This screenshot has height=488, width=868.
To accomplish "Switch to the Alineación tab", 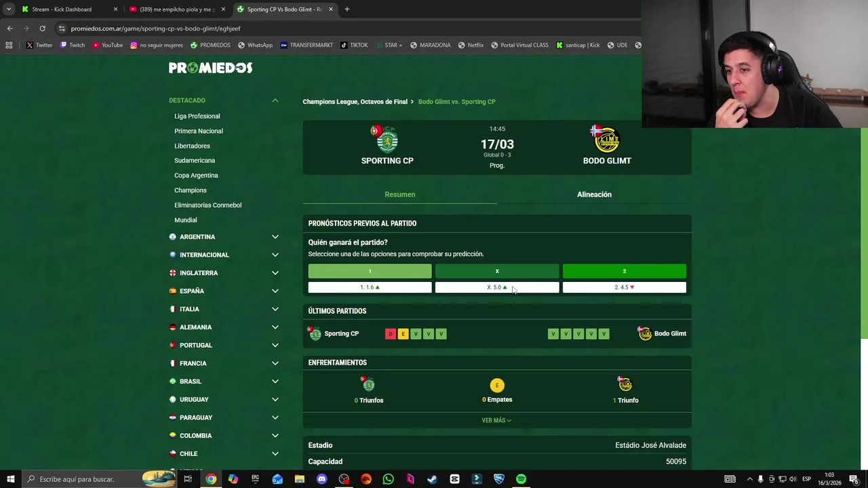I will [x=594, y=195].
